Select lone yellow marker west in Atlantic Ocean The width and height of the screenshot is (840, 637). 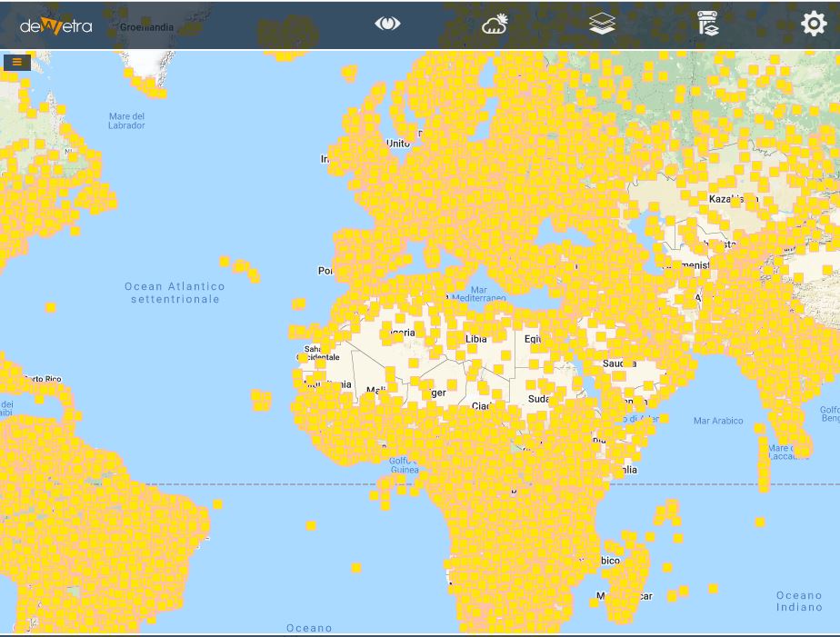coord(50,308)
